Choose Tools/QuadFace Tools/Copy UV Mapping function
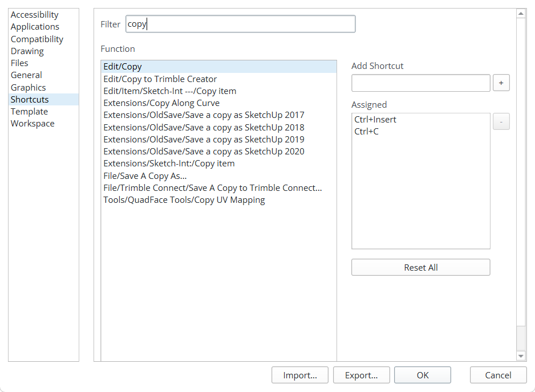The height and width of the screenshot is (392, 535). tap(184, 200)
